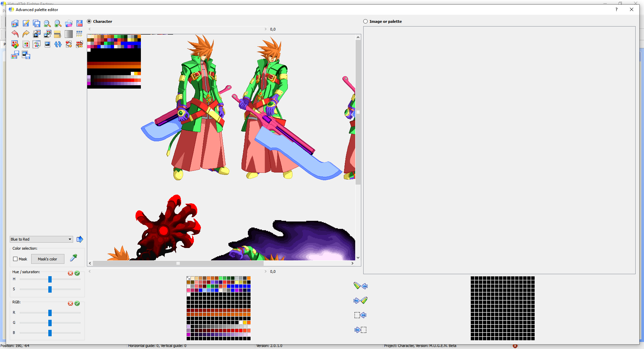
Task: Open the Blue to Red preset dropdown
Action: point(41,239)
